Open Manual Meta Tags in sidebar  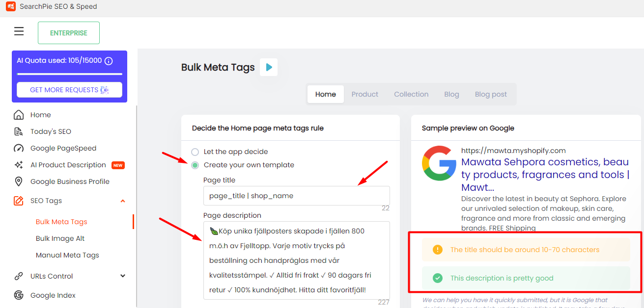[67, 255]
